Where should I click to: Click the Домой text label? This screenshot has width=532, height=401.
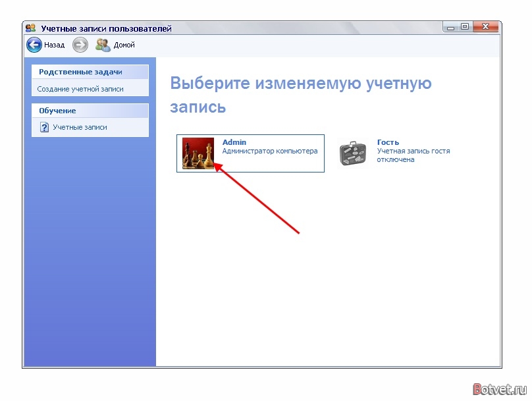pos(124,45)
